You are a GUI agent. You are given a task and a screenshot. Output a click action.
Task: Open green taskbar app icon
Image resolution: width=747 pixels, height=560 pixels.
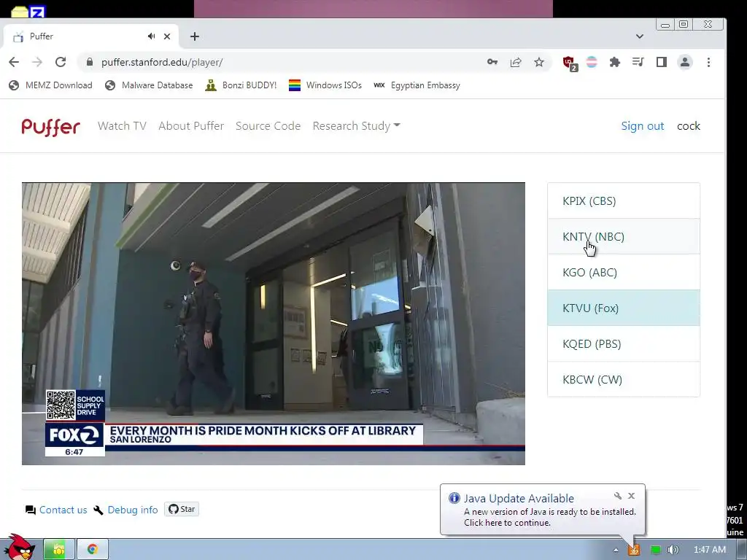click(58, 550)
